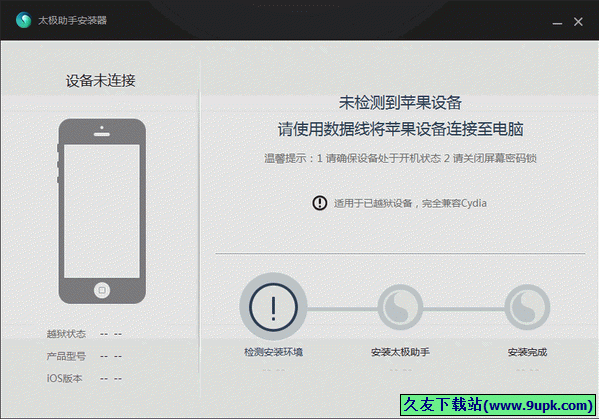Click the progress line between first two steps
Image resolution: width=599 pixels, height=419 pixels.
(342, 309)
